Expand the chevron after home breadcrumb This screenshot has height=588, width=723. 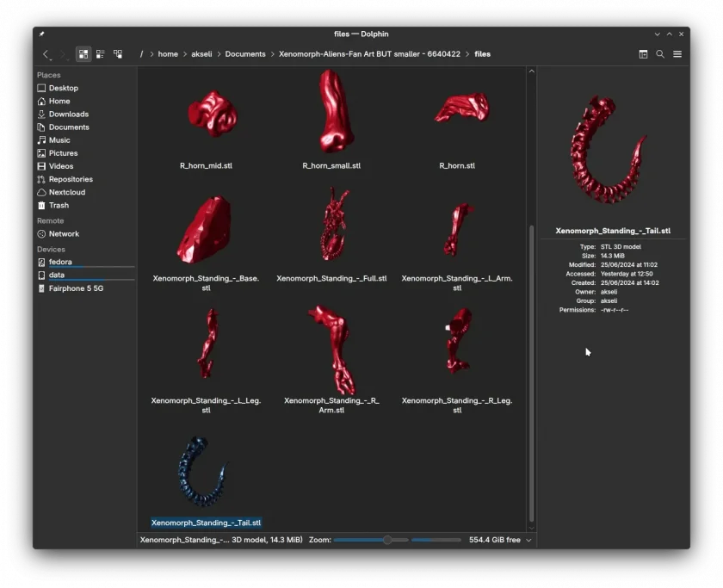(x=185, y=54)
